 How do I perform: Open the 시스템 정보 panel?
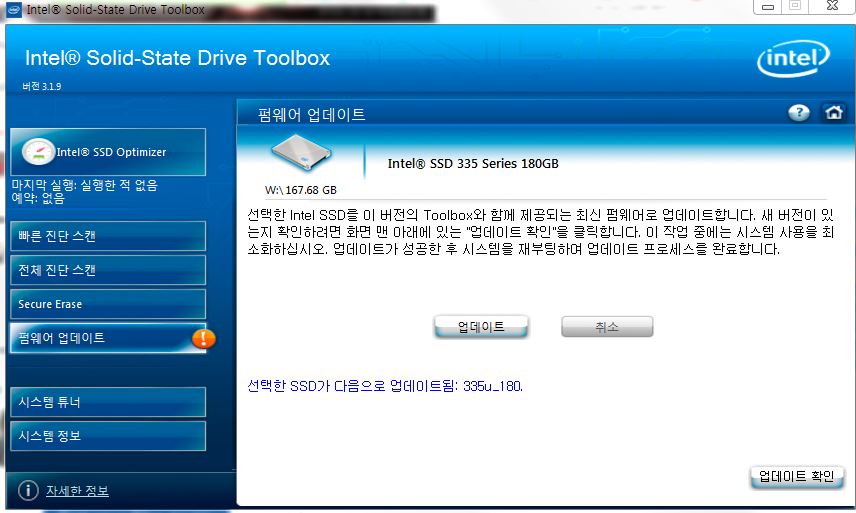point(108,436)
